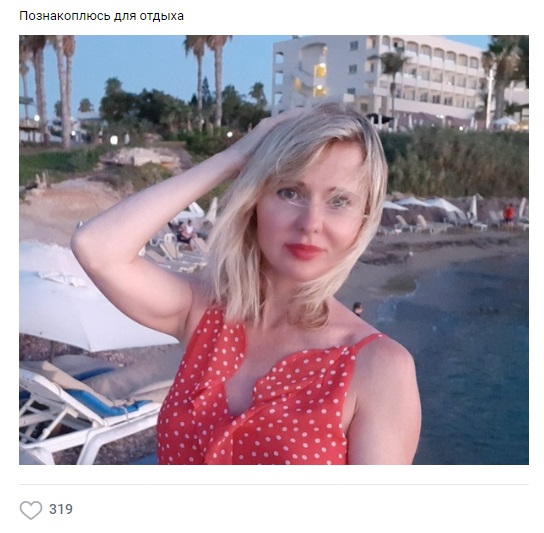Screen dimensions: 544x533
Task: Click the lit hotel windows in the photo
Action: [x=320, y=80]
